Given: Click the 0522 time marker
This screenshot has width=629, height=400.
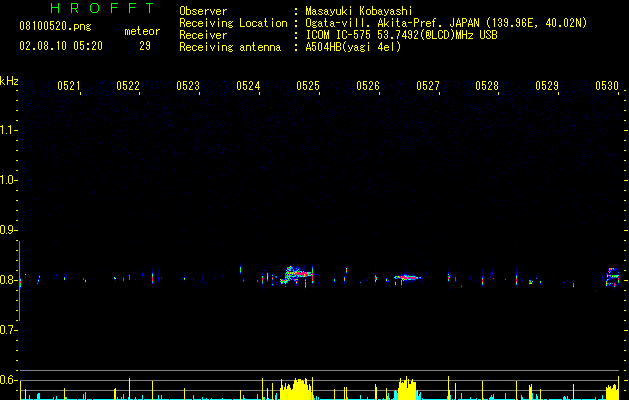Looking at the screenshot, I should point(128,86).
